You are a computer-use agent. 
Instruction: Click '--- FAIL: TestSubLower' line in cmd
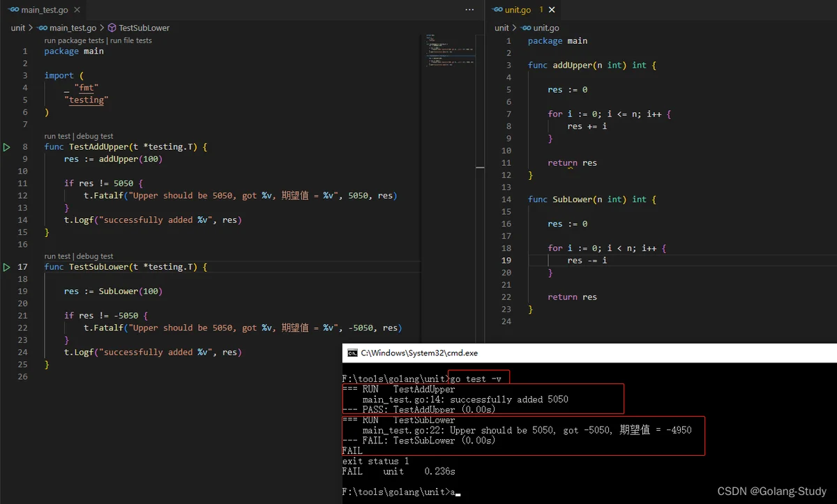point(418,441)
